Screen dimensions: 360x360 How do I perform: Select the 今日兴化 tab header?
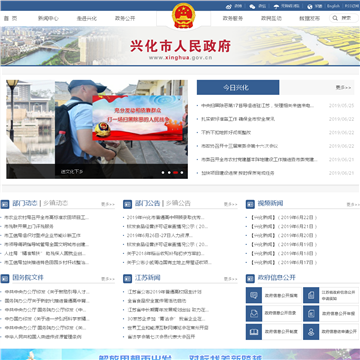pyautogui.click(x=238, y=88)
